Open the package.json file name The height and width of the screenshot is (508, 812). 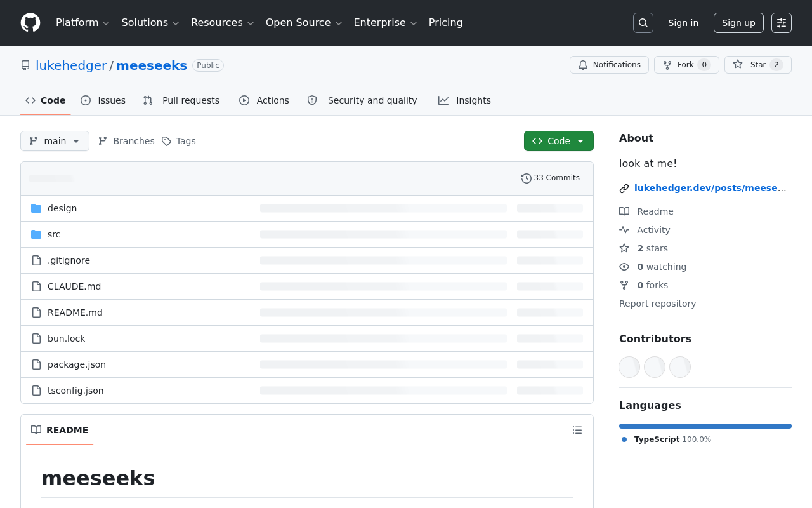pyautogui.click(x=77, y=364)
